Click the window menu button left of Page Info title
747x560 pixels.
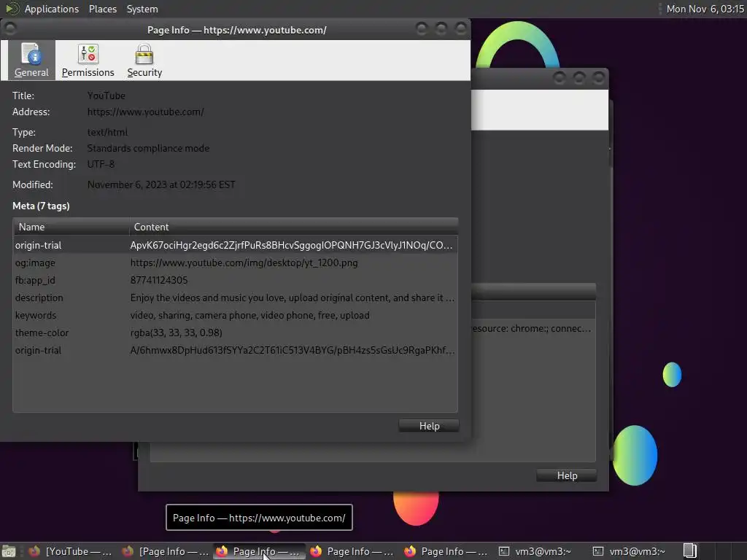pos(10,29)
